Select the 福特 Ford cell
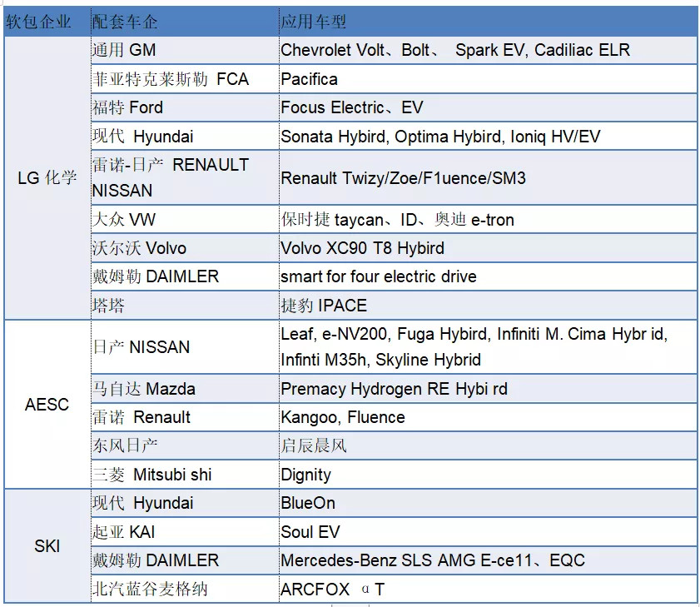700x607 pixels. [185, 107]
